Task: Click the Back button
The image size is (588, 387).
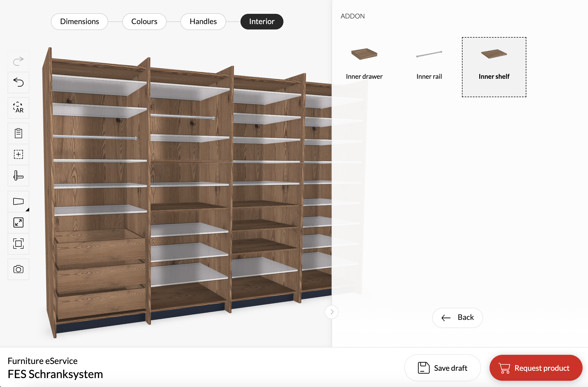Action: tap(457, 317)
